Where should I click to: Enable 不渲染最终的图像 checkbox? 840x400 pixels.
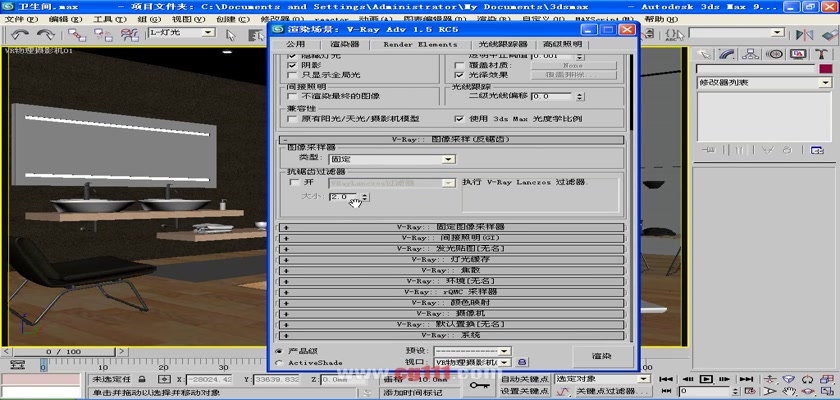[292, 96]
